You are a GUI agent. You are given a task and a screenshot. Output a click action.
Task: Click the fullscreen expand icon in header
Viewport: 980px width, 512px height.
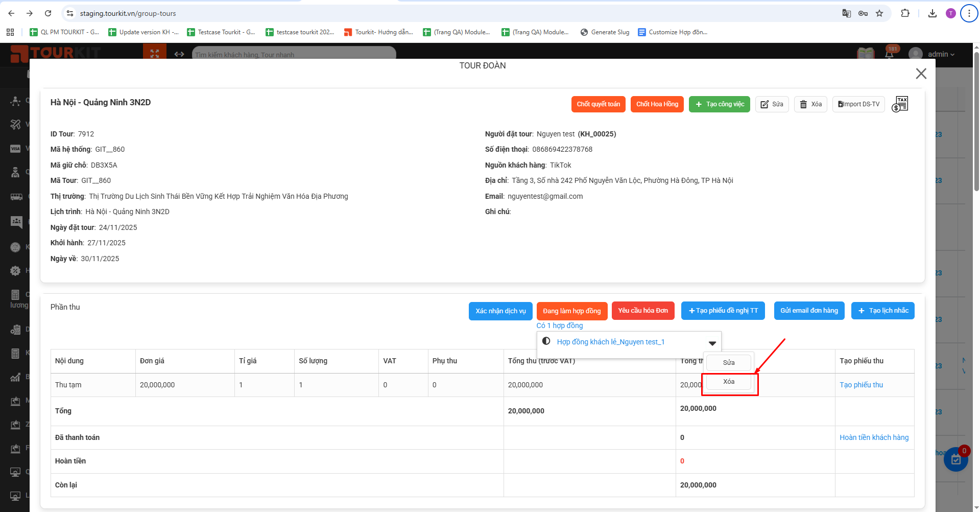coord(155,54)
